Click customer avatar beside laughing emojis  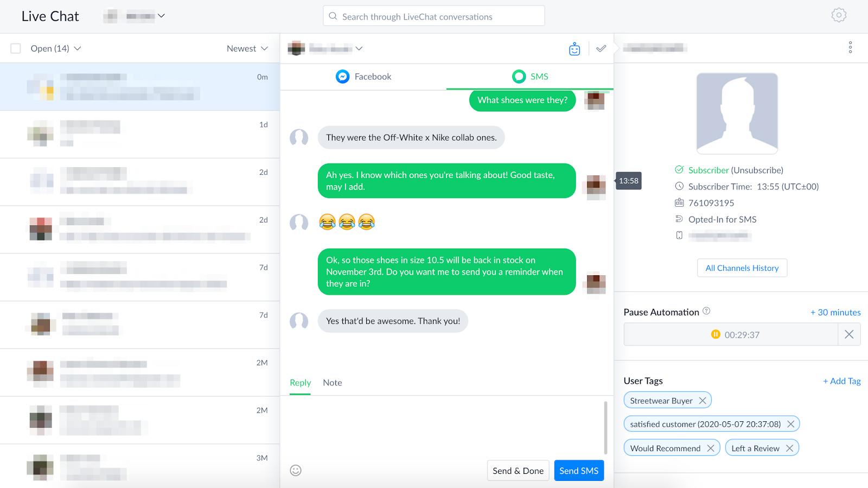(x=299, y=223)
